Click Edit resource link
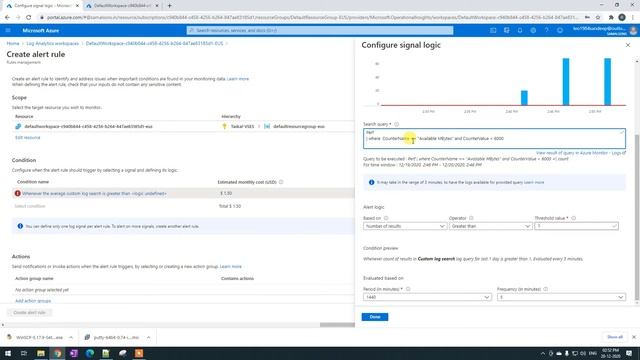Screen dimensions: 640x360 tap(27, 138)
